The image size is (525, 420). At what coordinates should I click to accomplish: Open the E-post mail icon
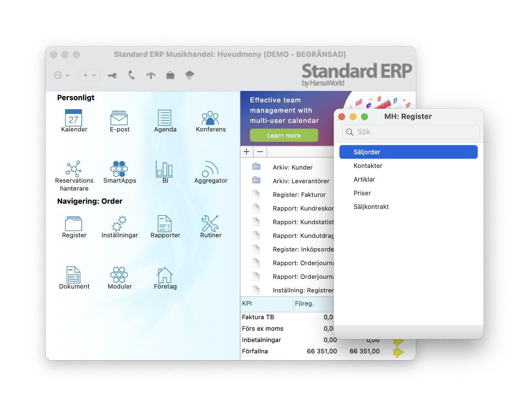119,118
